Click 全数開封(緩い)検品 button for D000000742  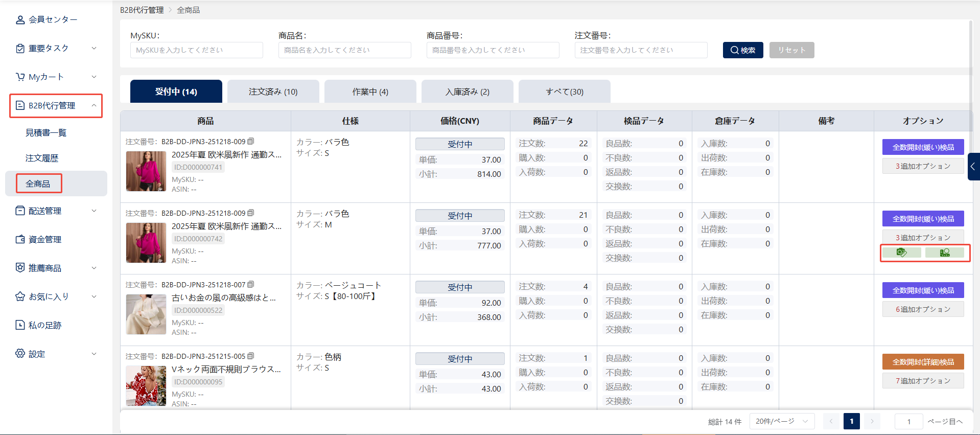click(x=923, y=219)
